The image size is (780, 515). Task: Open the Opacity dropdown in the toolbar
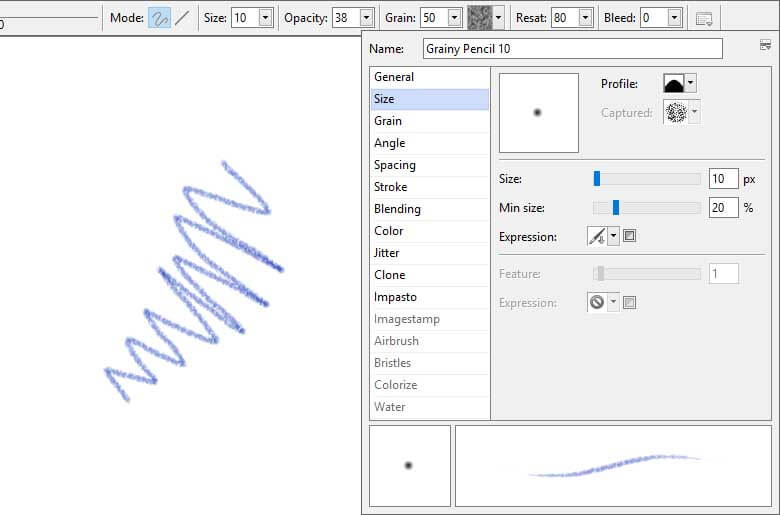[366, 18]
